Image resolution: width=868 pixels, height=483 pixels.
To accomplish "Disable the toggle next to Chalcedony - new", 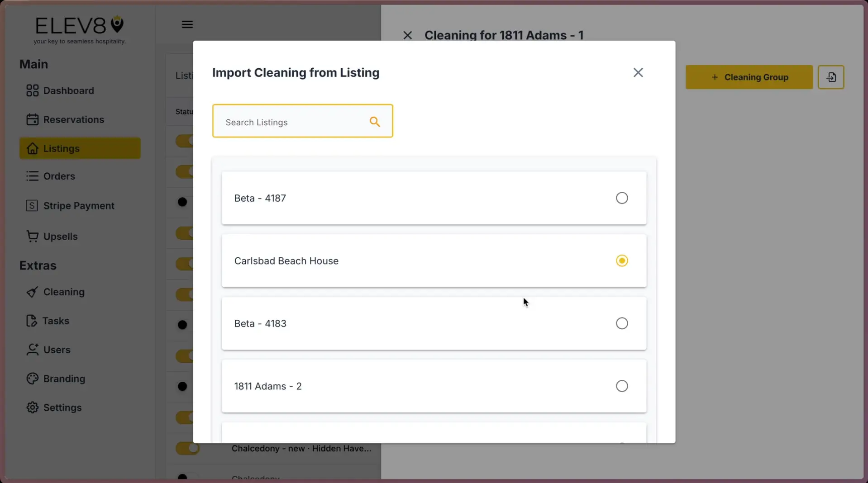I will tap(188, 448).
